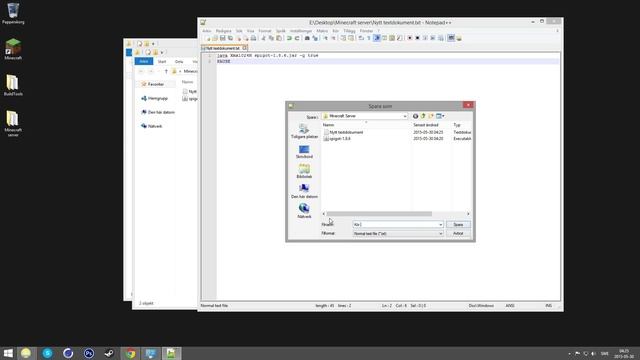Image resolution: width=640 pixels, height=360 pixels.
Task: Select Nytt textdokument file in Save dialog list
Action: point(343,132)
